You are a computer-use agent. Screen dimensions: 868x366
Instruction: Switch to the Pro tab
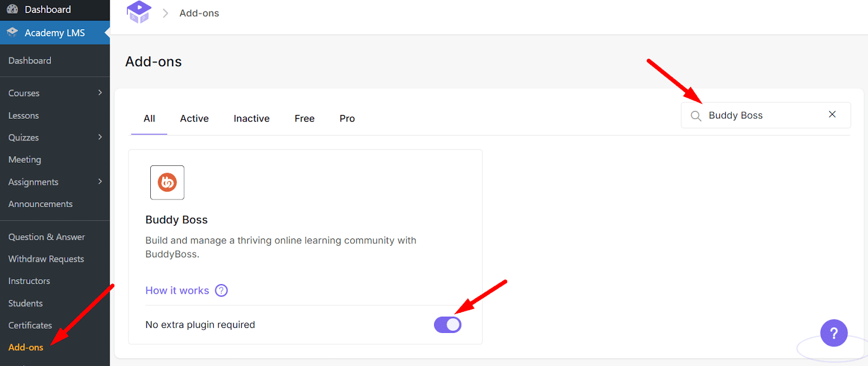tap(347, 118)
